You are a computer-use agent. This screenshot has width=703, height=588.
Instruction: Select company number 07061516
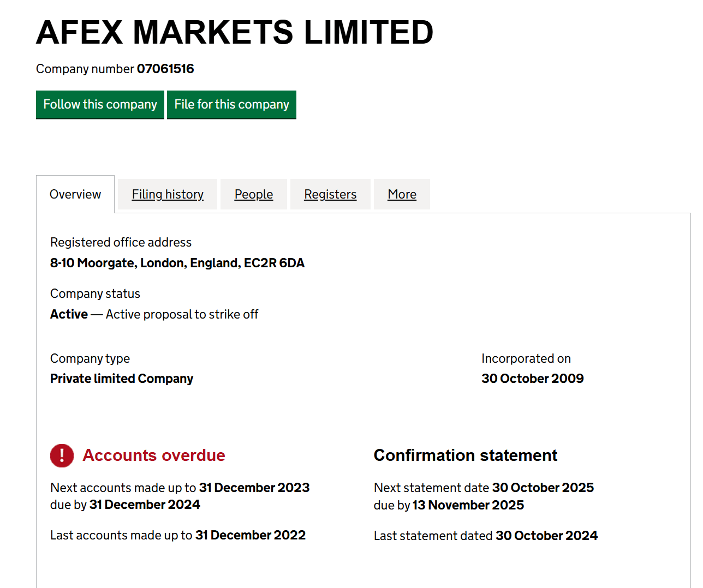(x=165, y=69)
